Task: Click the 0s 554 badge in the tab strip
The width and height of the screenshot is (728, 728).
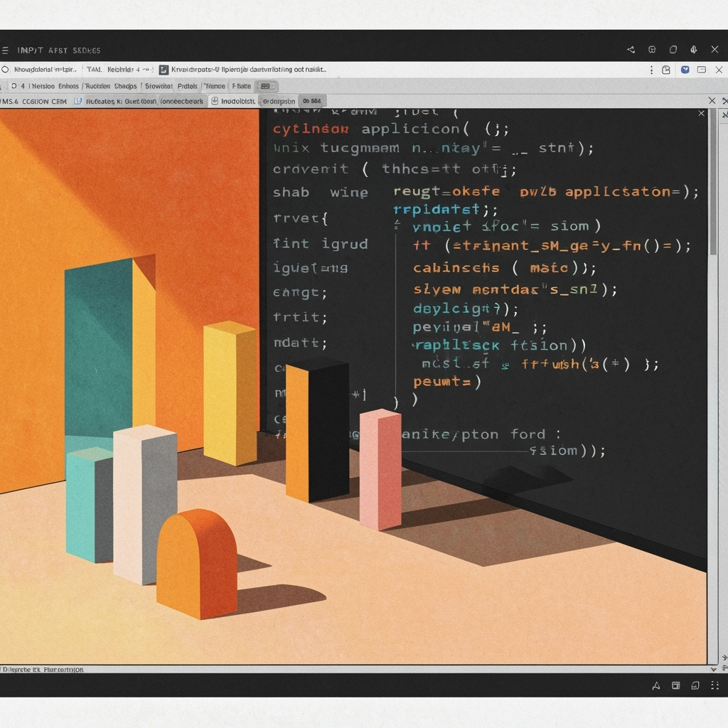Action: pyautogui.click(x=314, y=101)
